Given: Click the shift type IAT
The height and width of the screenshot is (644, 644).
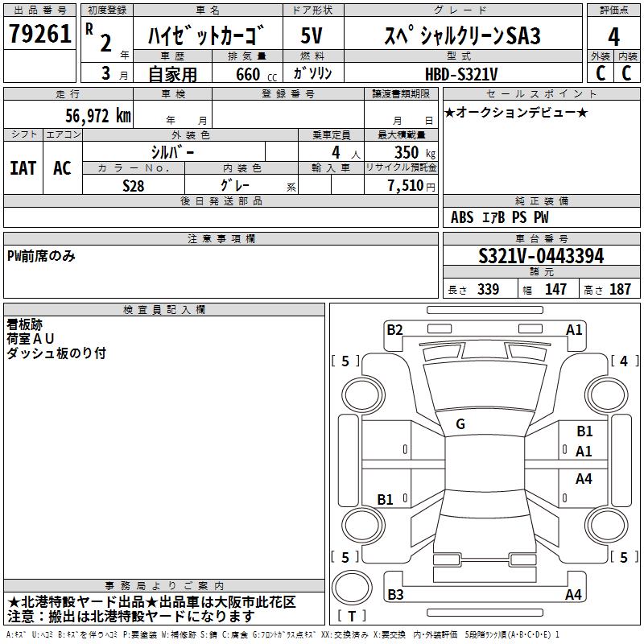Looking at the screenshot, I should pyautogui.click(x=23, y=168).
